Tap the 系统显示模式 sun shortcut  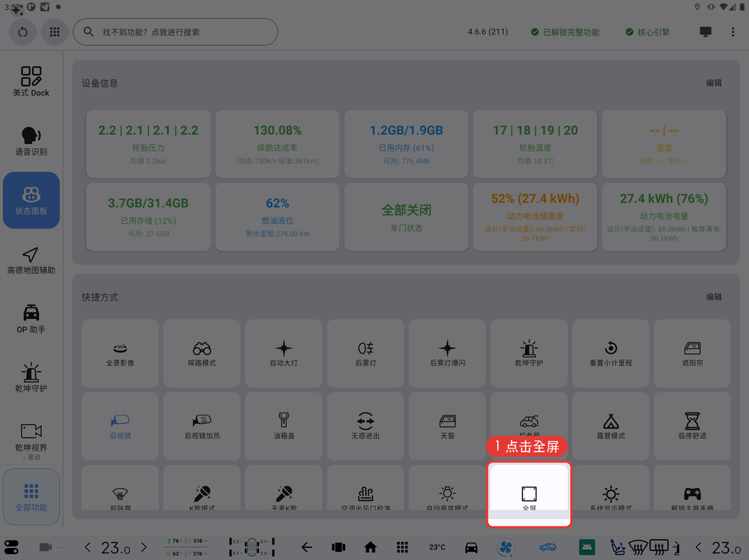click(611, 488)
